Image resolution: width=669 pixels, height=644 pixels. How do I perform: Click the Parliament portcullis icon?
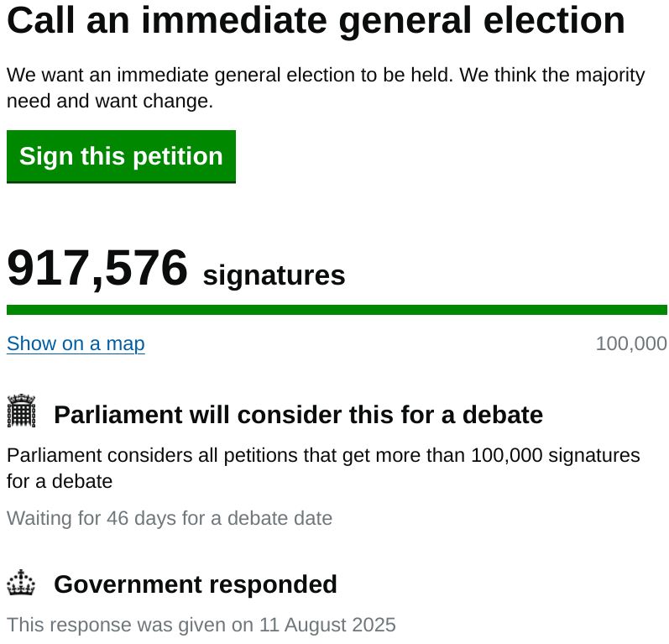point(22,412)
